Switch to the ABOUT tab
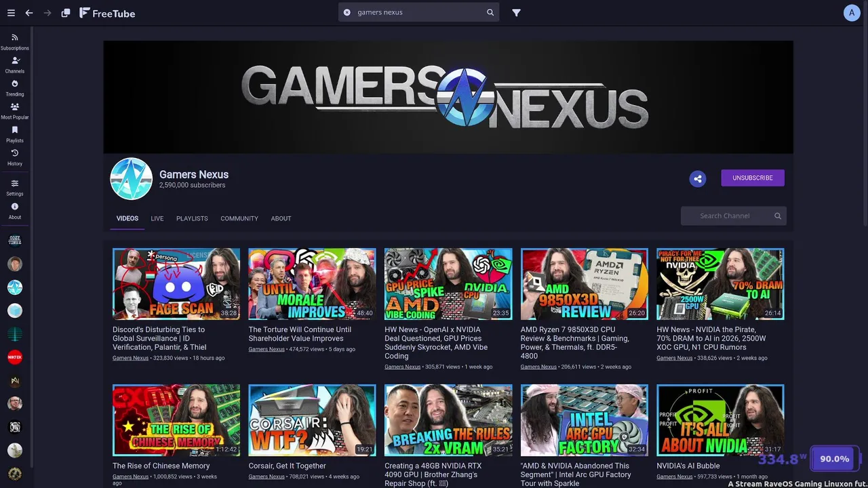The image size is (868, 488). (281, 218)
